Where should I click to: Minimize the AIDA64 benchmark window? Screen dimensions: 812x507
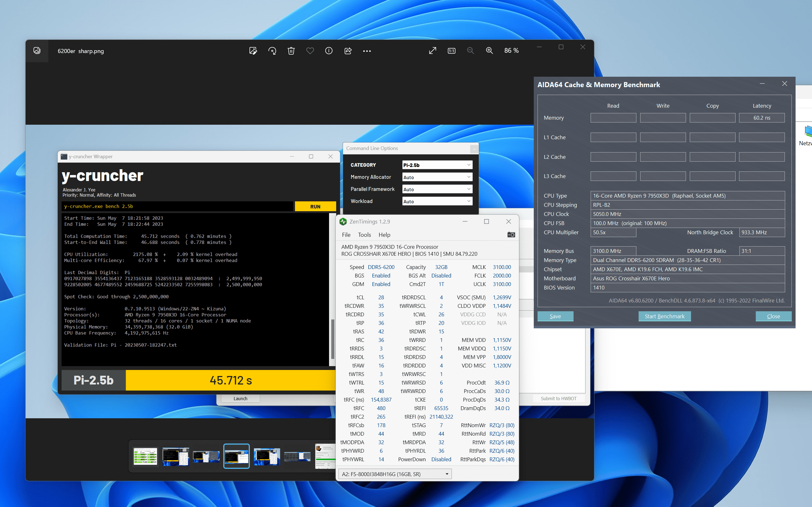762,83
